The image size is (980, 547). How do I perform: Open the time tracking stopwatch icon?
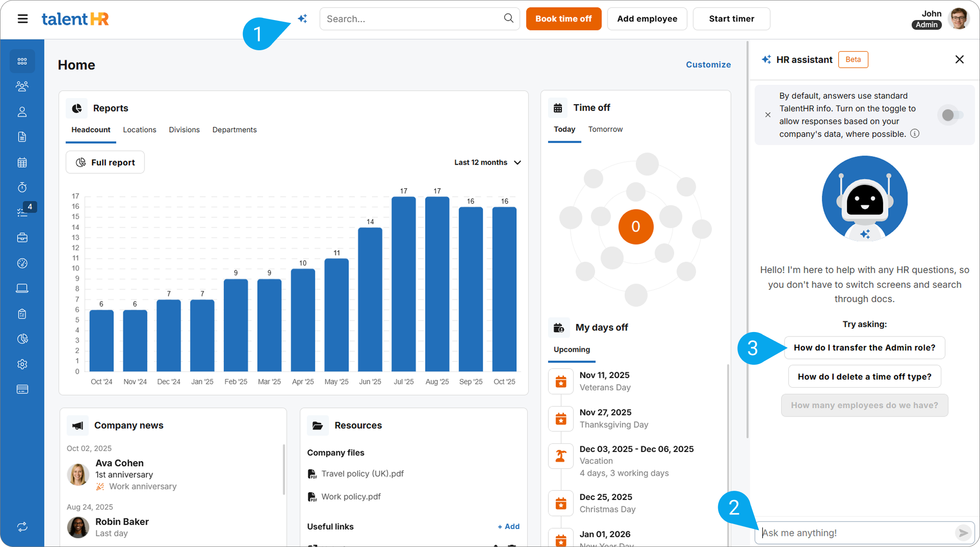pos(22,187)
